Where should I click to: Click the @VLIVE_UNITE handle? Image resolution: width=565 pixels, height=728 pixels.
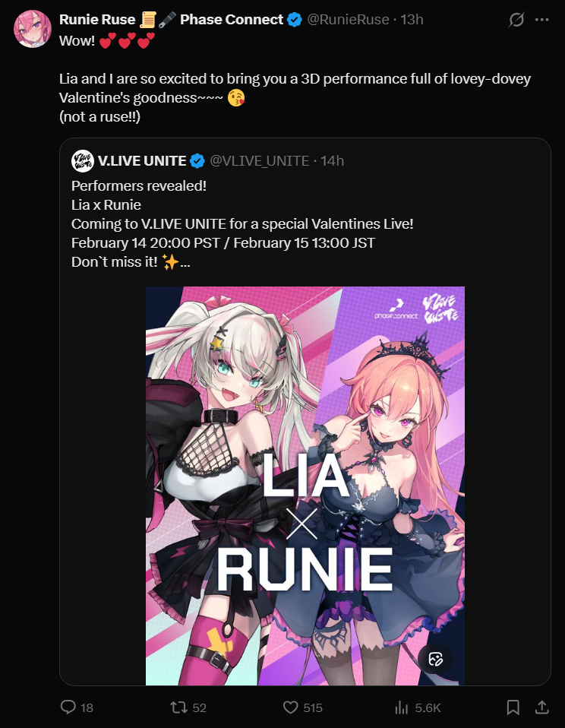coord(259,160)
